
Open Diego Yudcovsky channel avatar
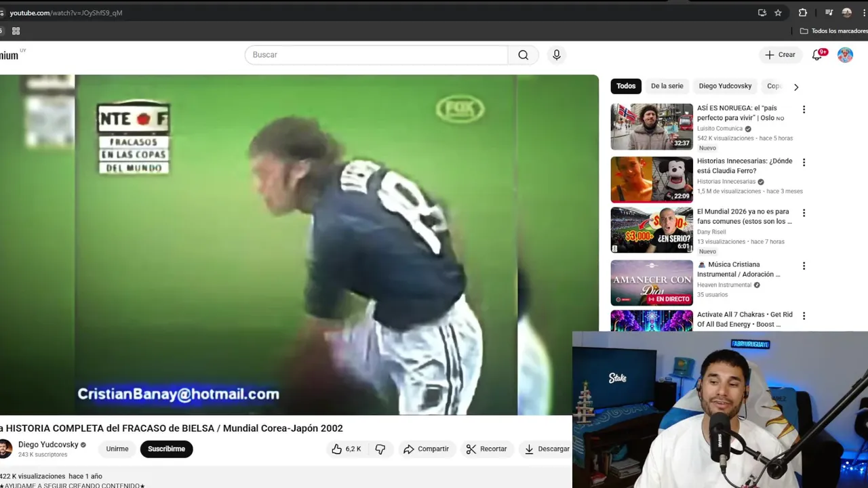[x=5, y=449]
